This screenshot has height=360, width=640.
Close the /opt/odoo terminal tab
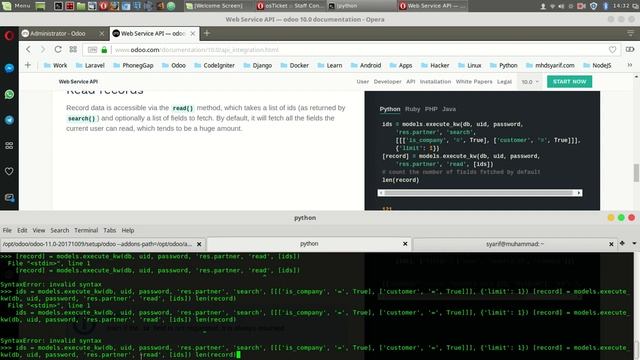[199, 244]
